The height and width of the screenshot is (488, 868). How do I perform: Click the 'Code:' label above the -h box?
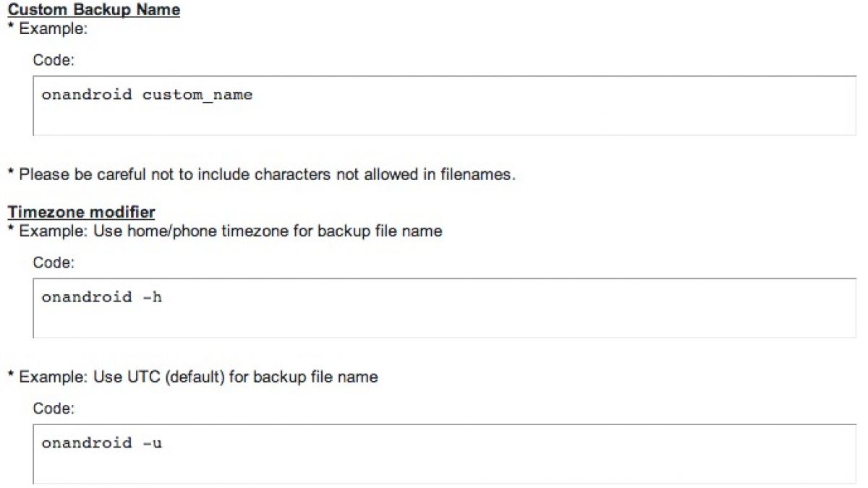point(54,263)
